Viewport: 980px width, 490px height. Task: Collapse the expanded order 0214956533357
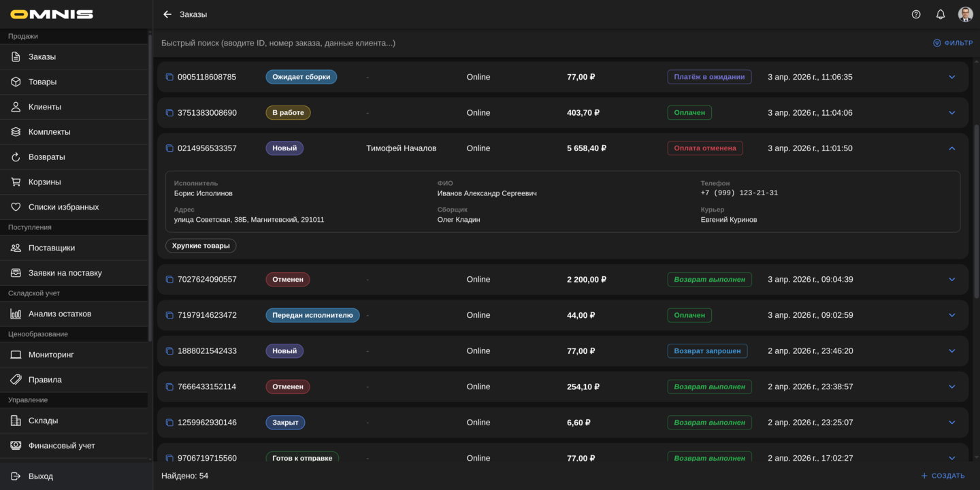[x=952, y=148]
